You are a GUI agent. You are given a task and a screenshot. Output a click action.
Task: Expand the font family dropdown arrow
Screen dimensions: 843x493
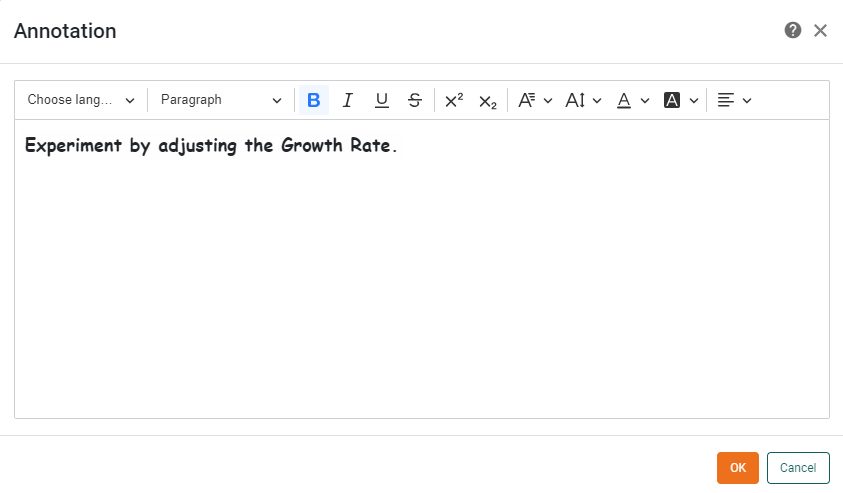point(548,101)
